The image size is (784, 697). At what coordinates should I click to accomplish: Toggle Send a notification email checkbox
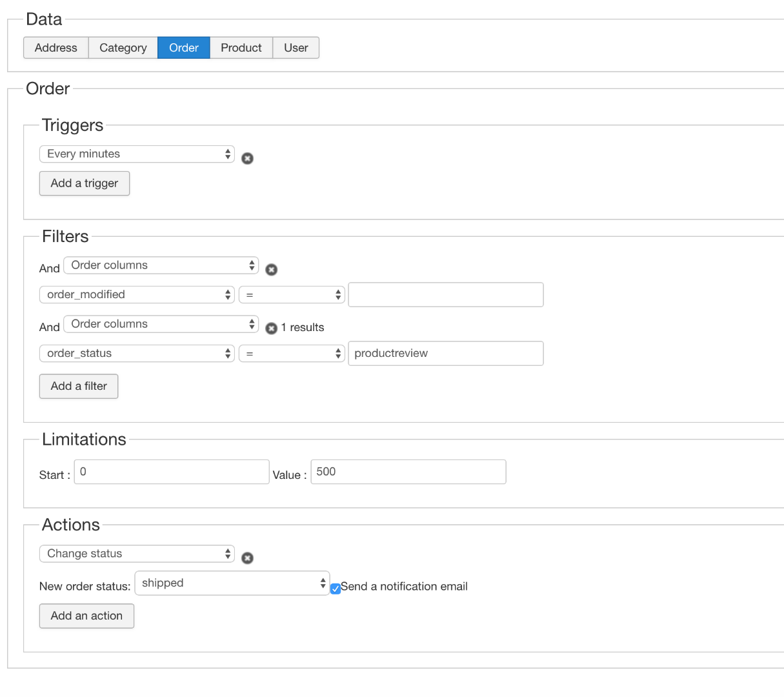(336, 588)
